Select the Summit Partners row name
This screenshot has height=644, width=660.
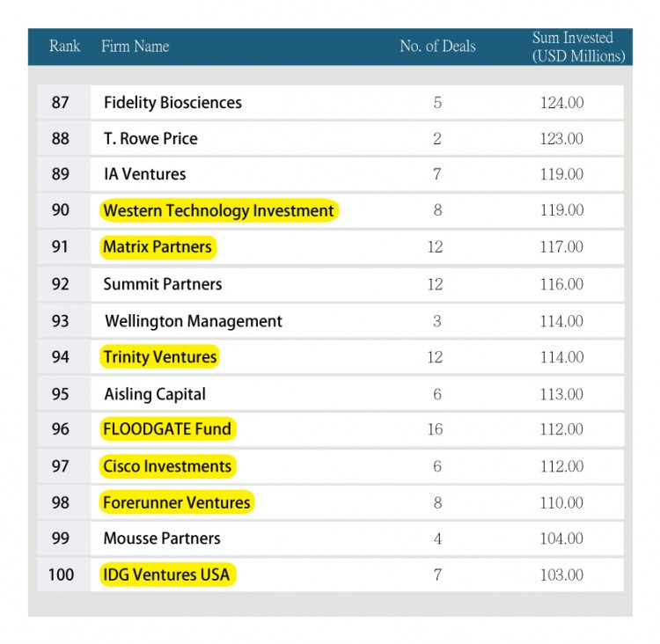click(163, 284)
